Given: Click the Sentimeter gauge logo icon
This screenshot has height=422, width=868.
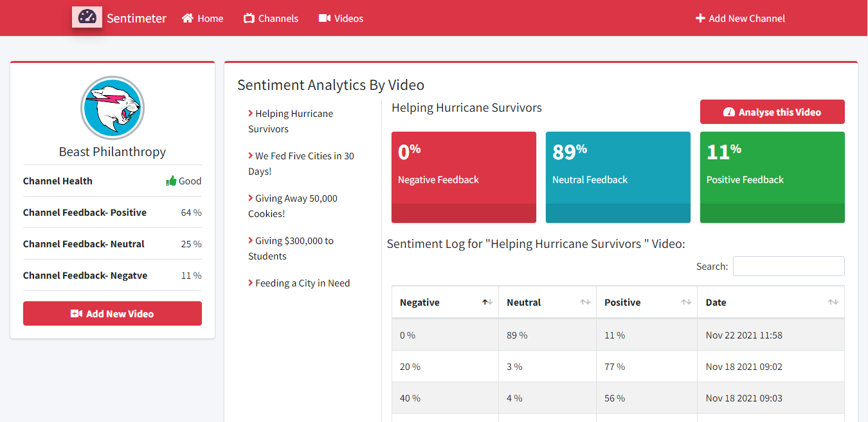Looking at the screenshot, I should 87,17.
